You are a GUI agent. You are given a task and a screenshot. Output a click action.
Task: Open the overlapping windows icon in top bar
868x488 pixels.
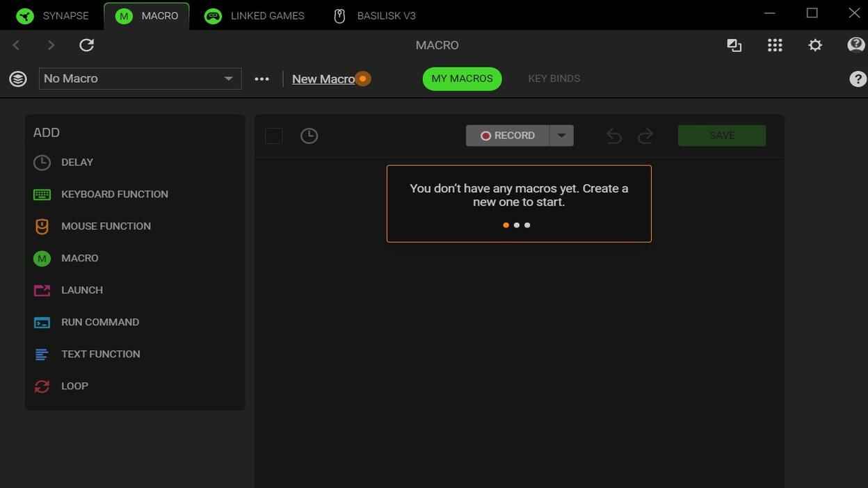click(x=734, y=45)
